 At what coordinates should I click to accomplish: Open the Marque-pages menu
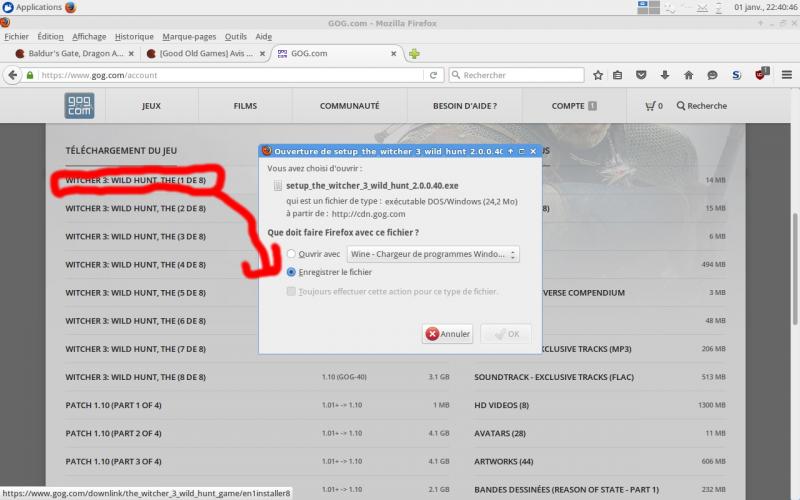click(189, 36)
